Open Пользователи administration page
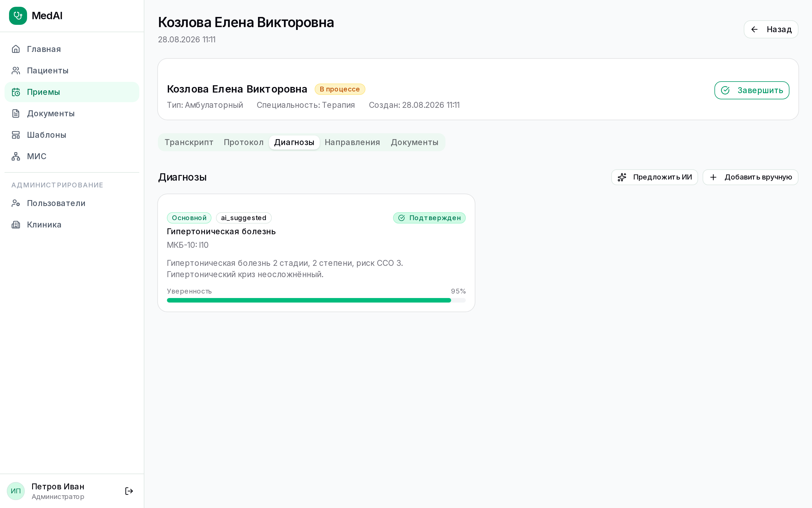The width and height of the screenshot is (812, 508). [72, 203]
